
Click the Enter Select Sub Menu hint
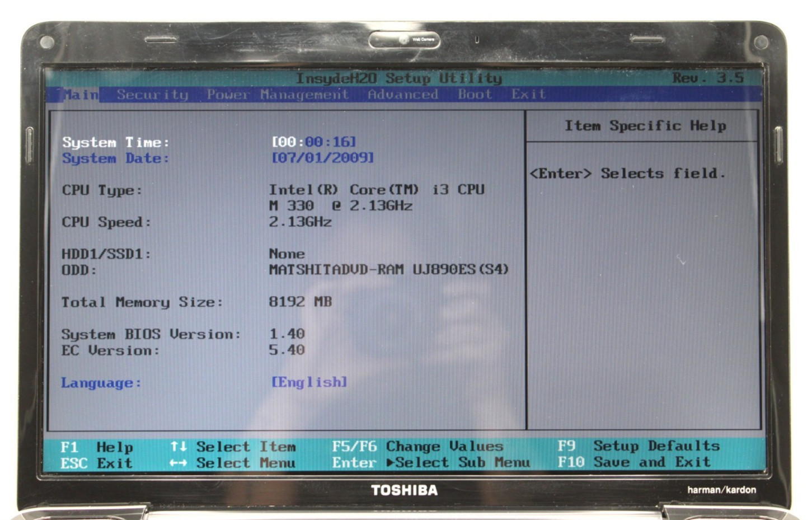pyautogui.click(x=431, y=462)
